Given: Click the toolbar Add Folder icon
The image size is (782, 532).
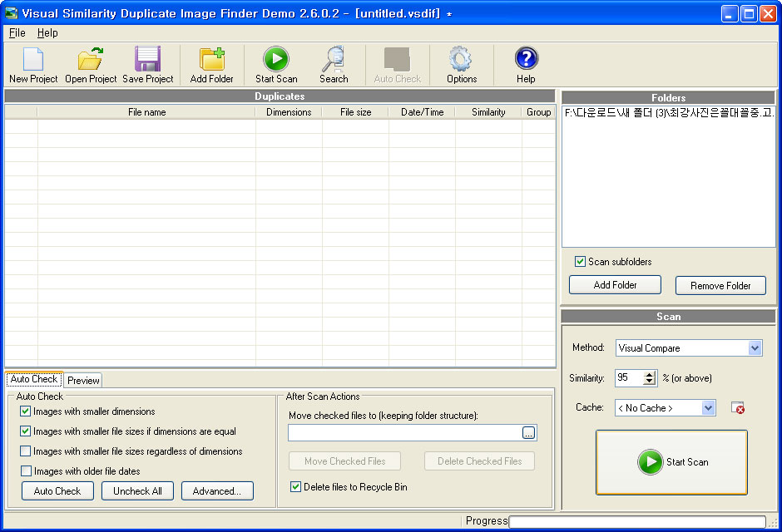Looking at the screenshot, I should pyautogui.click(x=211, y=65).
